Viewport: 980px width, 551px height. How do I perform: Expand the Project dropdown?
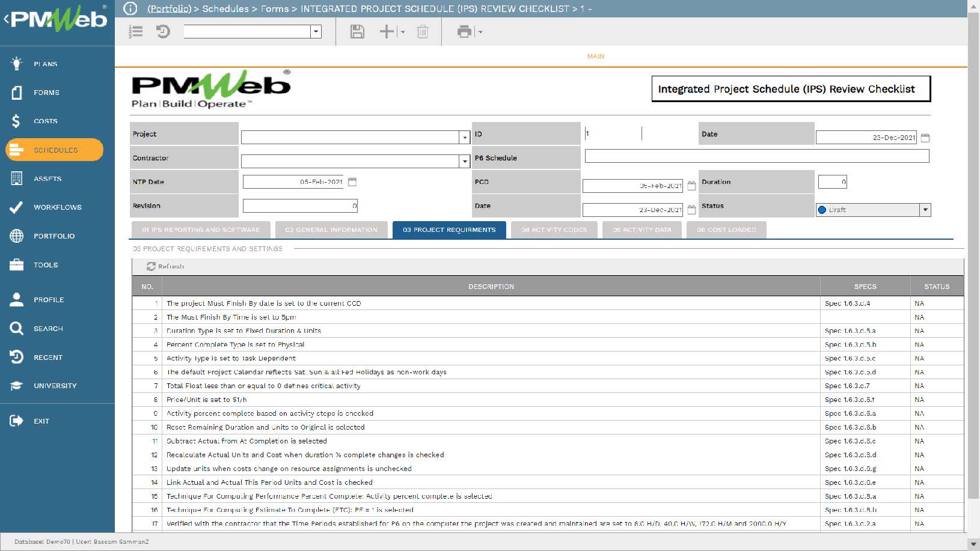coord(464,138)
